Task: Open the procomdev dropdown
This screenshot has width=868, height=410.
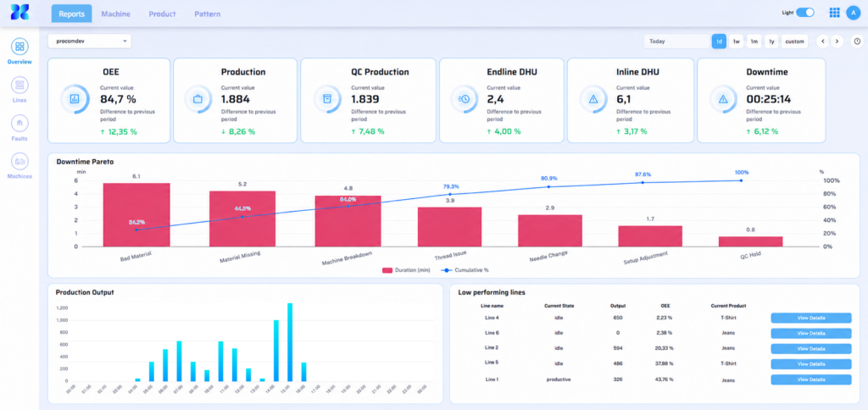Action: click(90, 42)
